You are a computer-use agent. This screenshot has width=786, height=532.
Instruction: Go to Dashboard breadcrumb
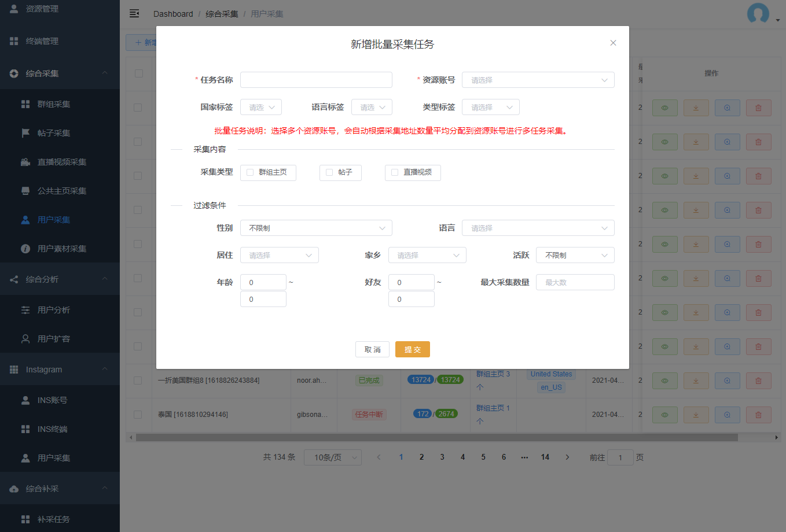pyautogui.click(x=173, y=14)
